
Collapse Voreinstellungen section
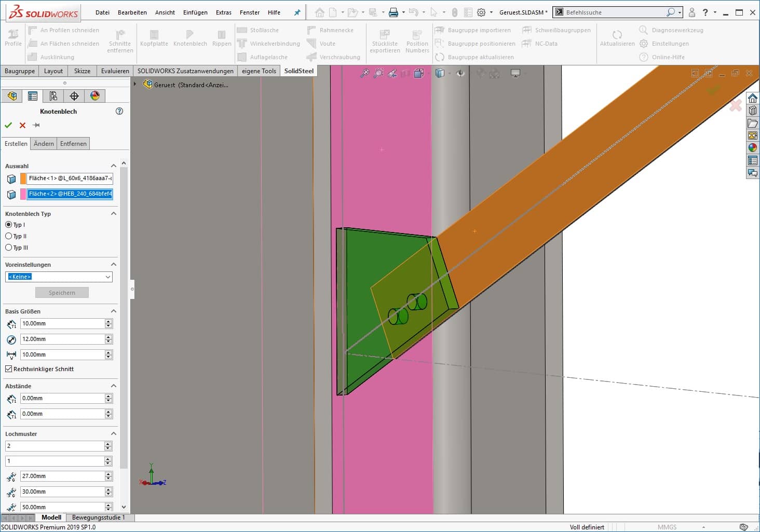tap(114, 265)
